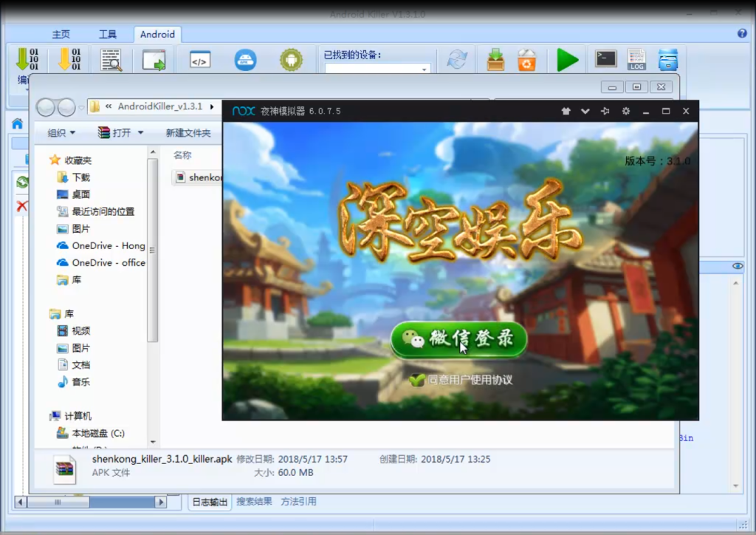Select the Android ribbon tab

(x=157, y=34)
